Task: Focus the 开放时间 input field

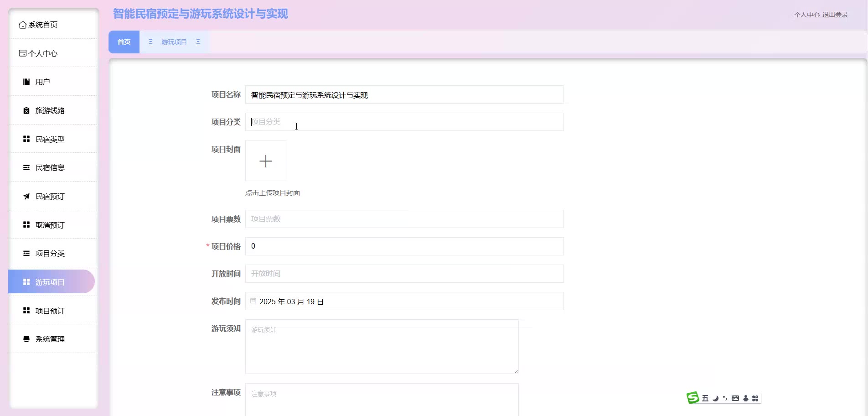Action: point(404,274)
